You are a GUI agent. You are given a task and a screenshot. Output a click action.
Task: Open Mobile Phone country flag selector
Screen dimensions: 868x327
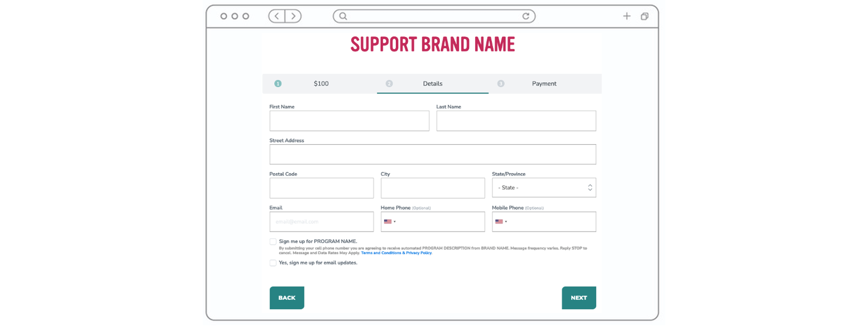point(501,222)
